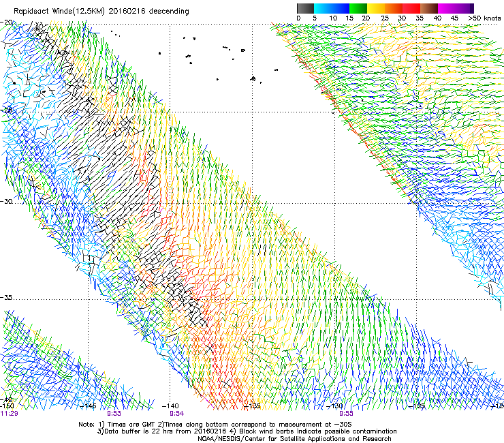504x443 pixels.
Task: Click the gray 0-5 knots legend swatch
Action: [305, 8]
